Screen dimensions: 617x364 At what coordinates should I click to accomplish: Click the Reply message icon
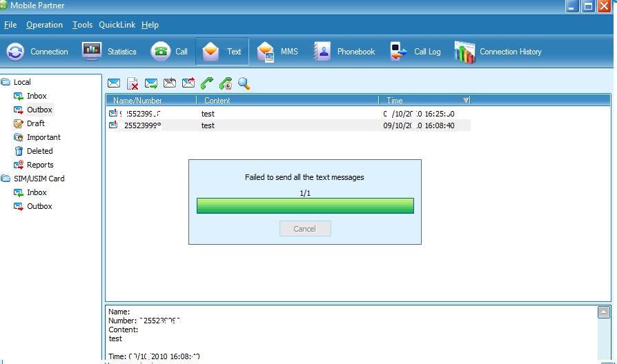pos(170,83)
